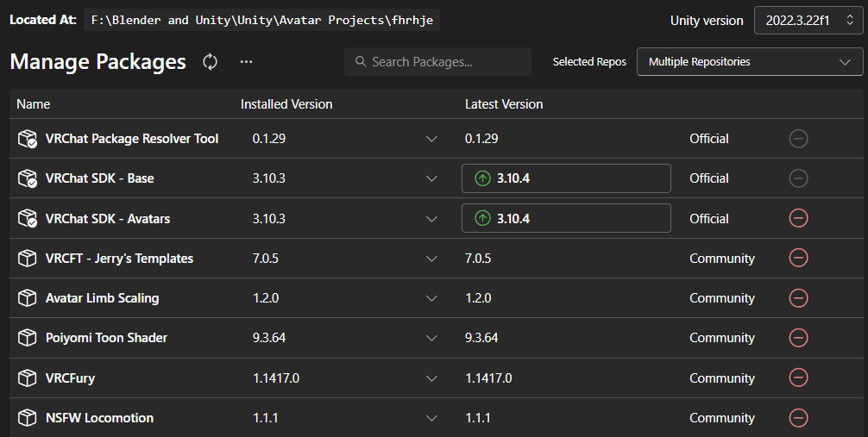Click VRCFT - Jerry's Templates package icon

[27, 259]
